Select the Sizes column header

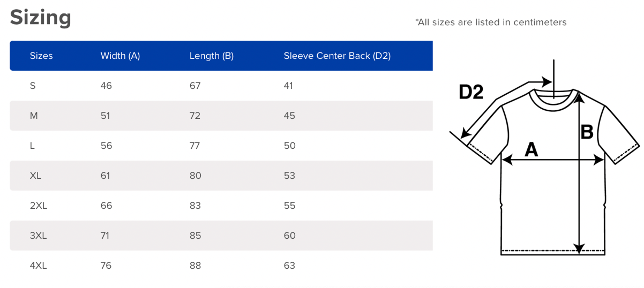[41, 56]
